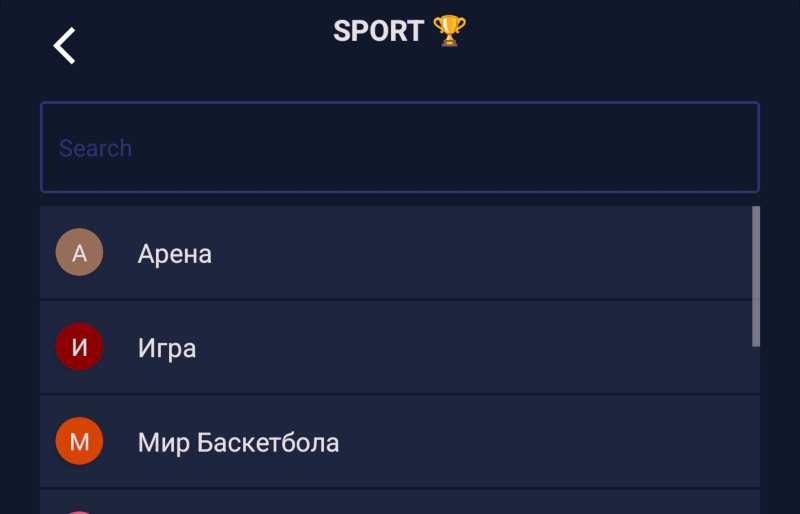
Task: Click the orange "М" avatar circle
Action: pyautogui.click(x=79, y=441)
